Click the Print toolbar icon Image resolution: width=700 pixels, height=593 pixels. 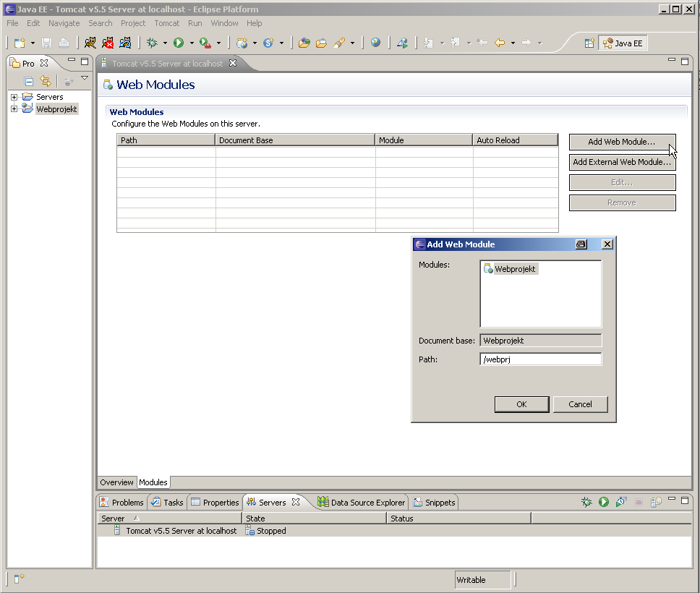tap(64, 43)
